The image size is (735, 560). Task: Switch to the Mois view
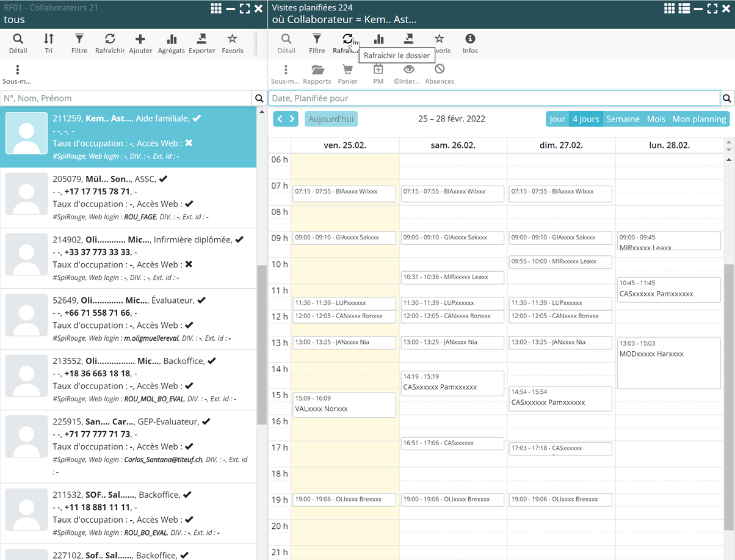pyautogui.click(x=656, y=119)
